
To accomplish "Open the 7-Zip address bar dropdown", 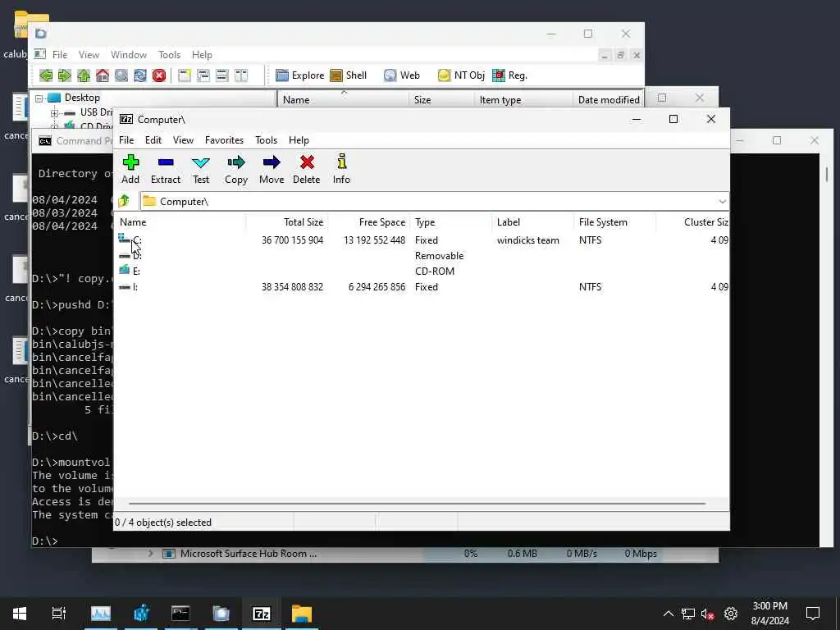I will pyautogui.click(x=722, y=202).
